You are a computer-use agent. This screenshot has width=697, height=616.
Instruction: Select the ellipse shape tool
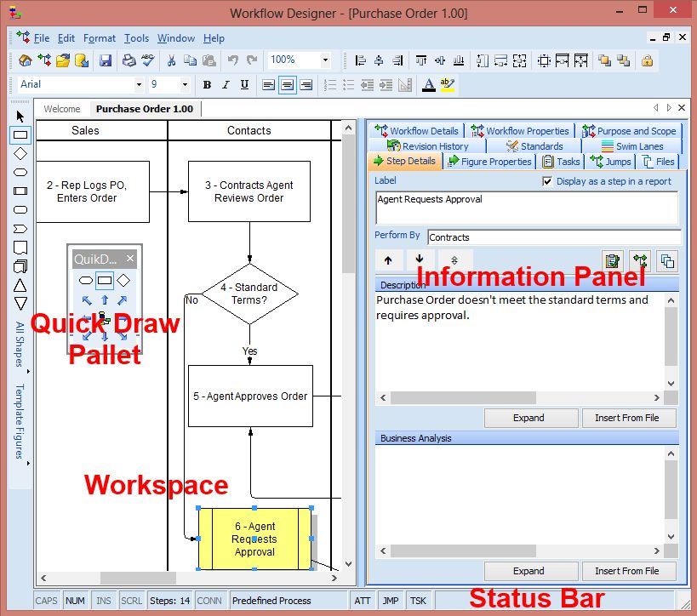19,172
